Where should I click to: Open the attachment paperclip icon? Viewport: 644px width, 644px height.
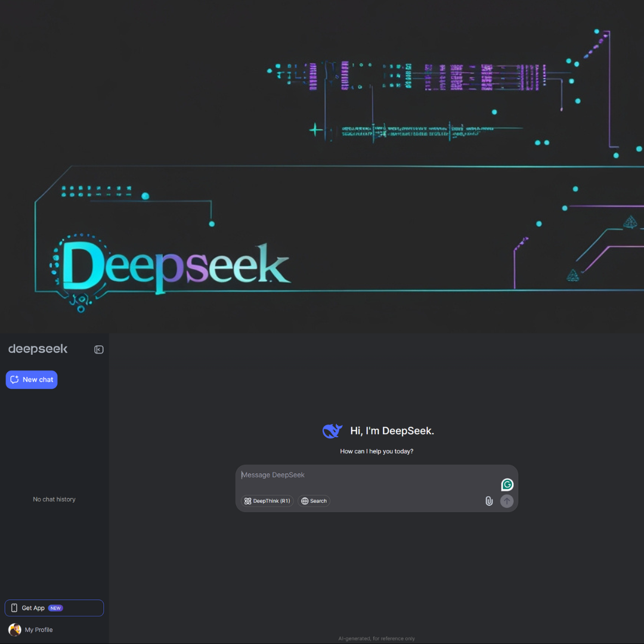click(489, 501)
